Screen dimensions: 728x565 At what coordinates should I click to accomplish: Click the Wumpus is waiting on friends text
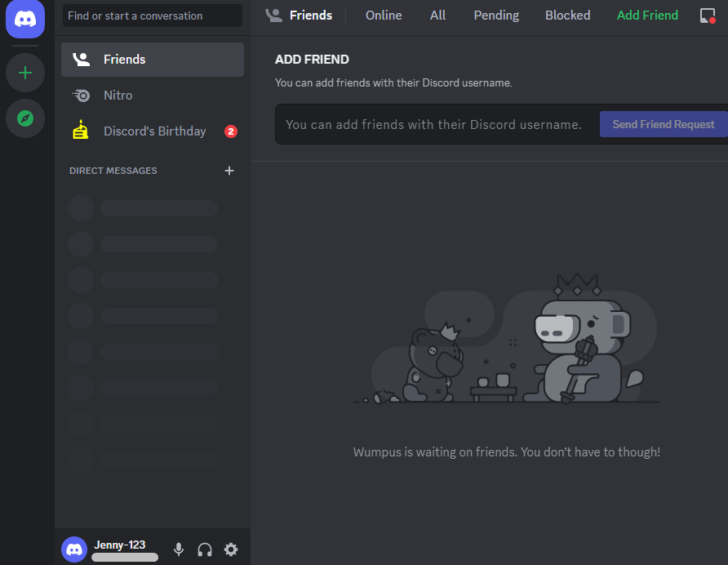point(507,452)
